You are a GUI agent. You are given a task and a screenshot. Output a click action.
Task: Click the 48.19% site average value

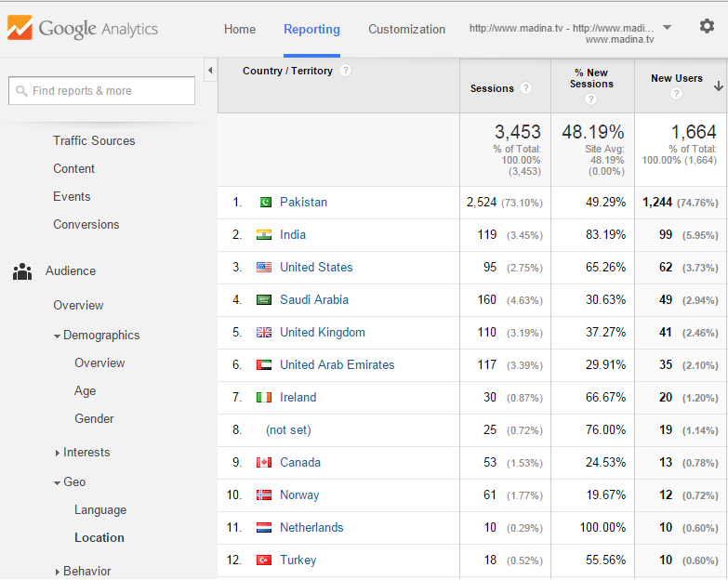point(593,132)
